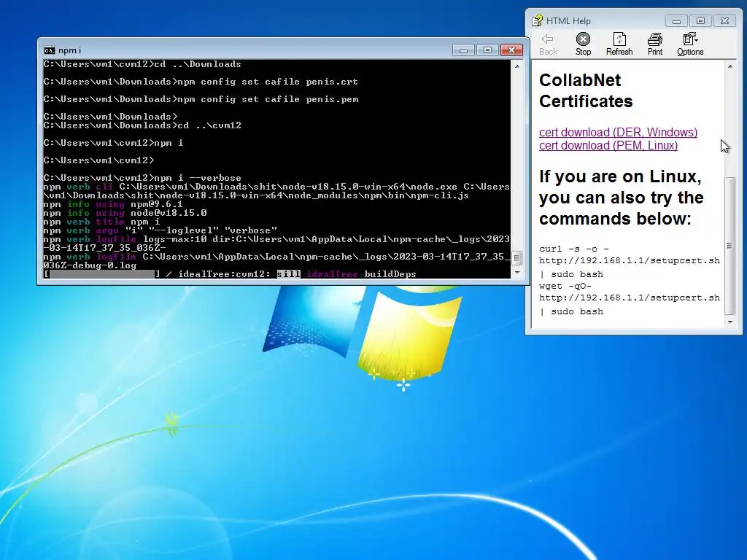The width and height of the screenshot is (747, 560).
Task: Refresh the HTML Help page
Action: tap(619, 44)
